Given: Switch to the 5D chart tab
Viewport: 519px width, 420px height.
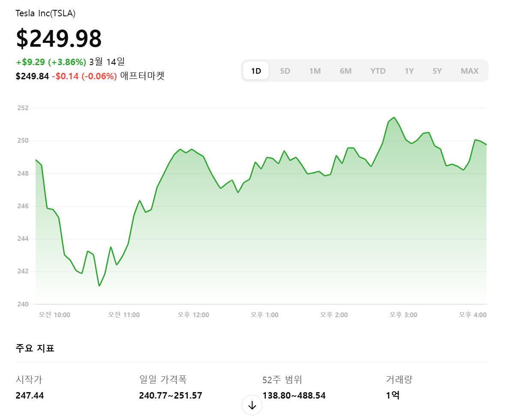Looking at the screenshot, I should 285,71.
